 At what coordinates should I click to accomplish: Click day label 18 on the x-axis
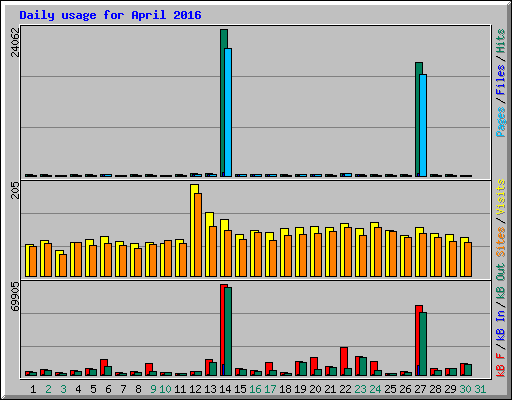(285, 389)
